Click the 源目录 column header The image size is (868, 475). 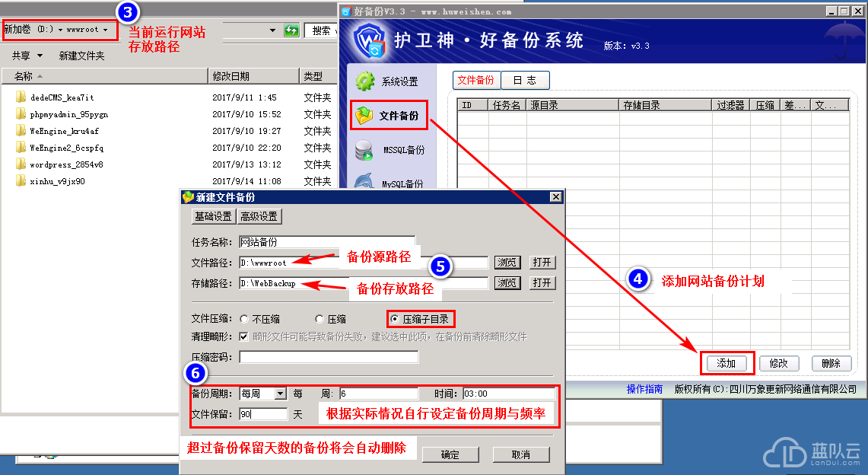(x=572, y=105)
